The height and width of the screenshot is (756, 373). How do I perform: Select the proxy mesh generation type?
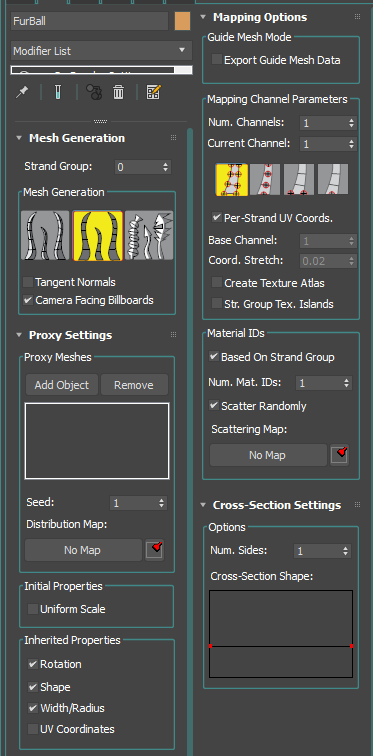click(149, 235)
